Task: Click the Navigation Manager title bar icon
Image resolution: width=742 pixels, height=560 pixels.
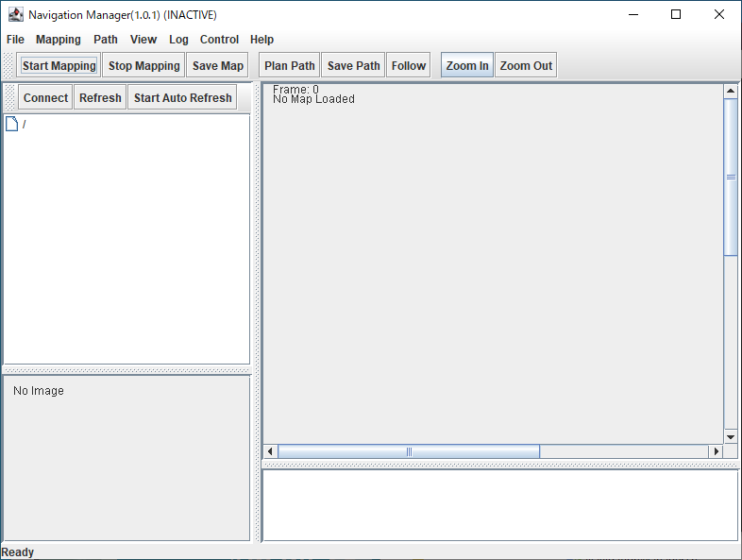Action: 15,14
